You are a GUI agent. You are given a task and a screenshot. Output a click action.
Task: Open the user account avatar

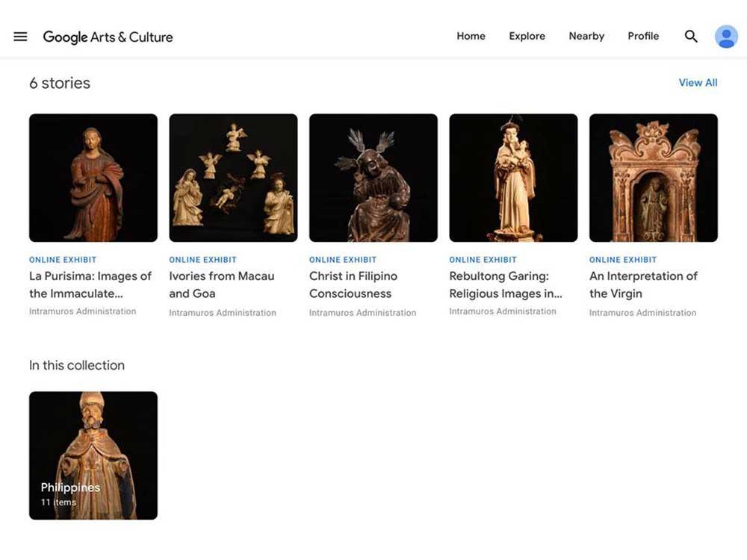coord(726,37)
